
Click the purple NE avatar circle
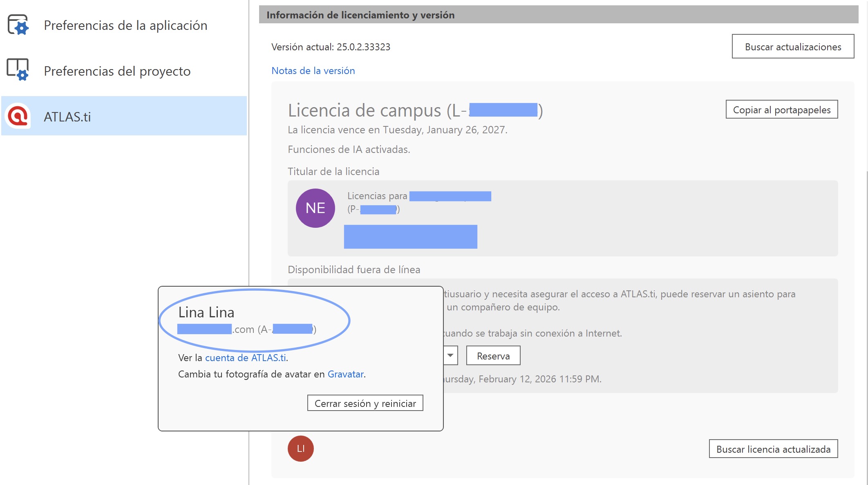315,208
